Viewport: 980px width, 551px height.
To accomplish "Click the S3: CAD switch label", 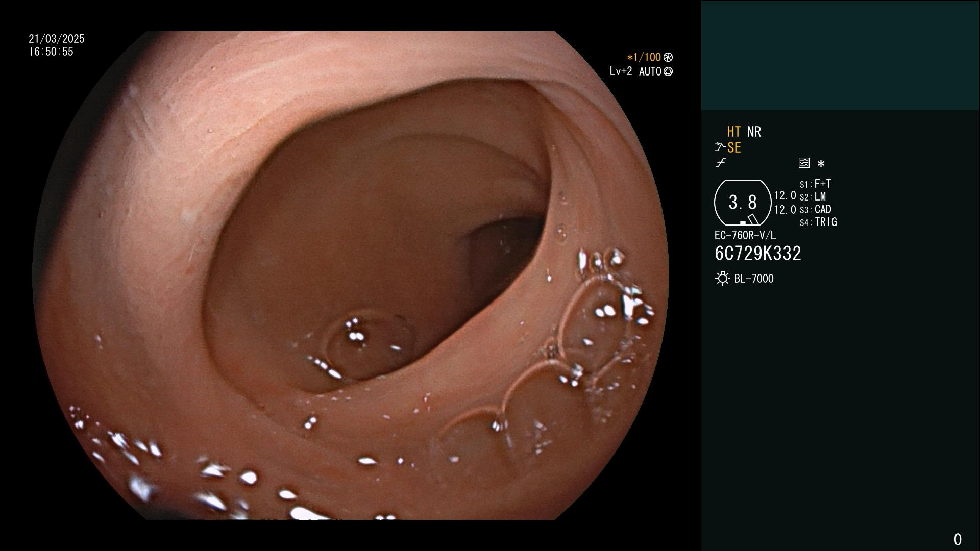I will coord(816,209).
